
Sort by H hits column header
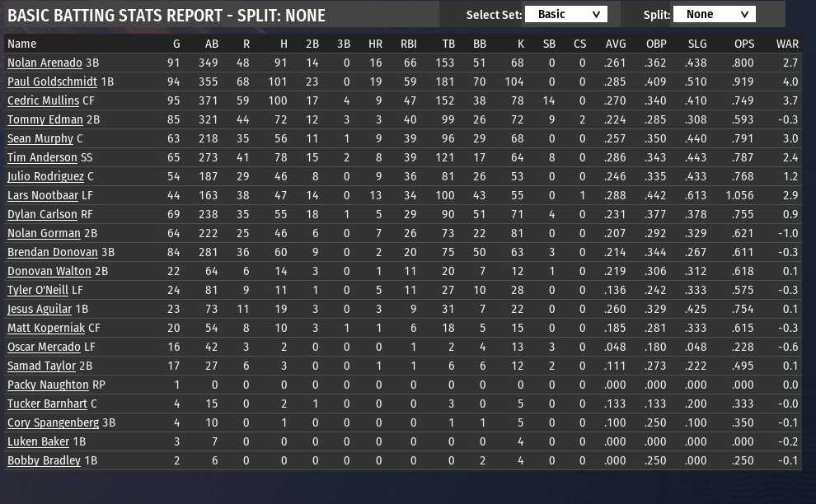tap(284, 44)
